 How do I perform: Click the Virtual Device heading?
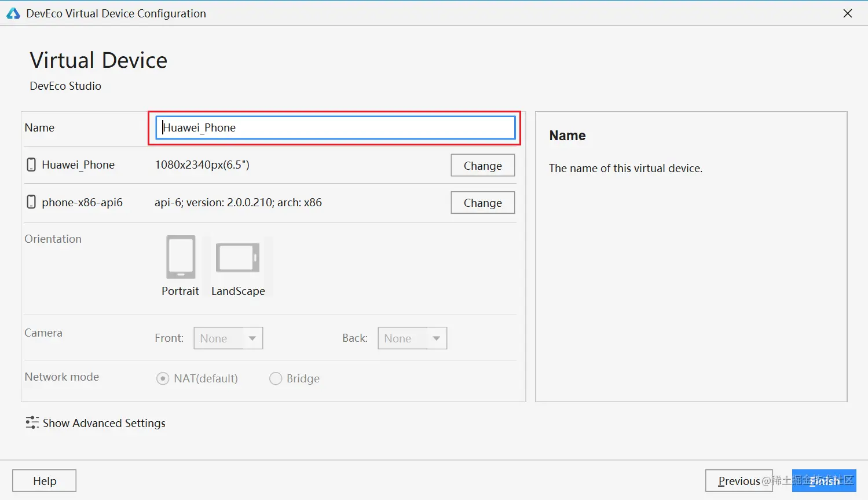coord(98,60)
